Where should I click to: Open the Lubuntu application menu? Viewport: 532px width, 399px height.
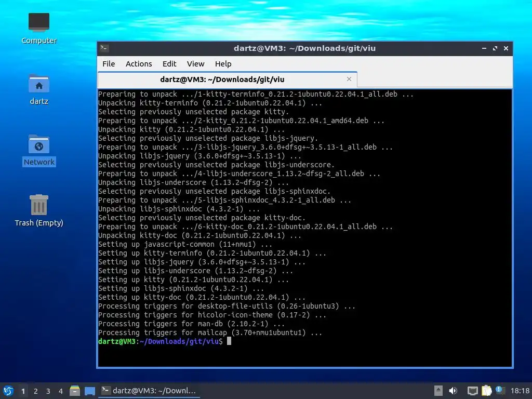[8, 391]
